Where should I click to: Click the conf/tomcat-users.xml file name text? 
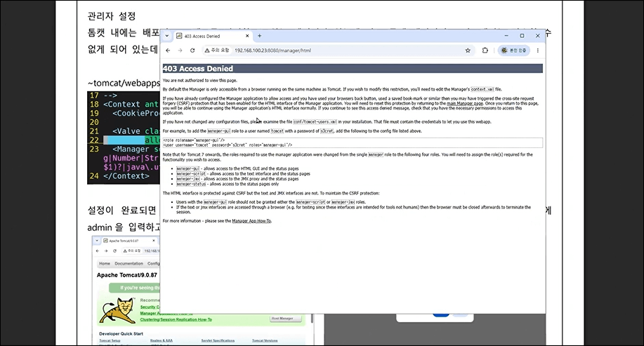[x=315, y=122]
